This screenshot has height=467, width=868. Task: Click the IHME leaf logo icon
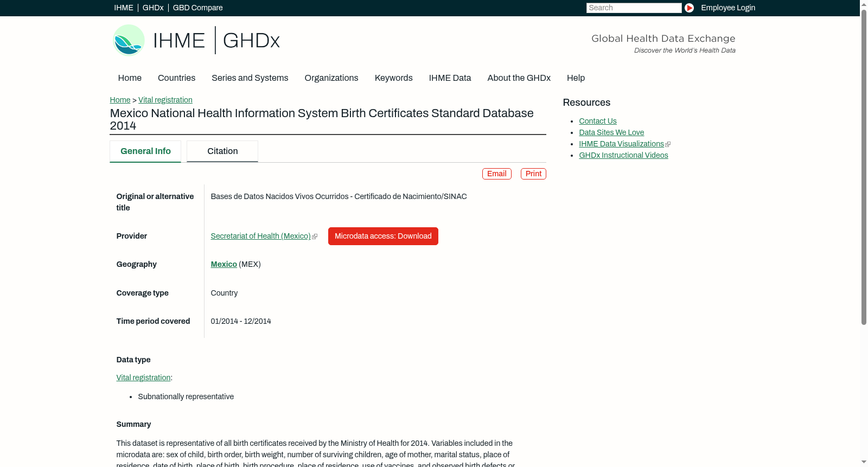click(129, 40)
